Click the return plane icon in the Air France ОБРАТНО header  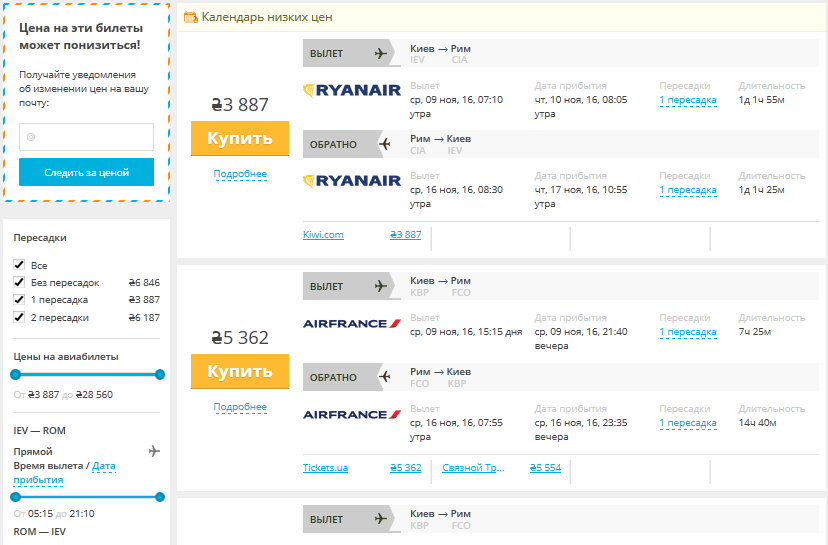(x=385, y=377)
